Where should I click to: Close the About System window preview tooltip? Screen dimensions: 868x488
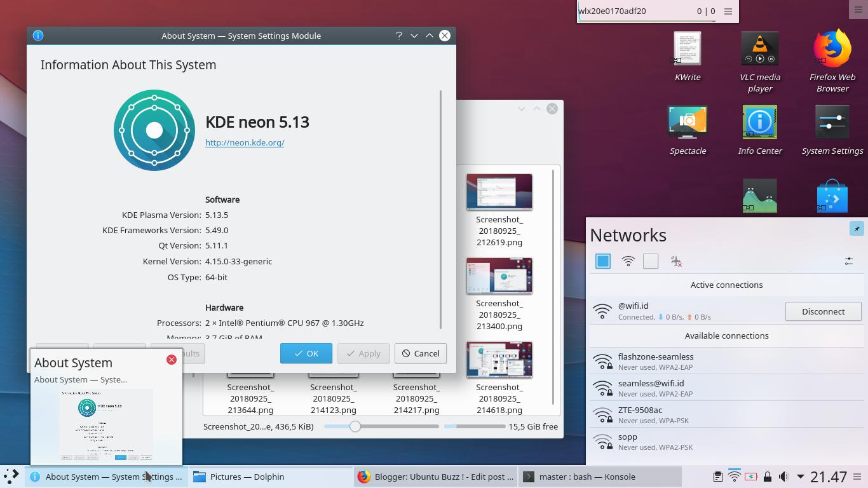coord(172,360)
